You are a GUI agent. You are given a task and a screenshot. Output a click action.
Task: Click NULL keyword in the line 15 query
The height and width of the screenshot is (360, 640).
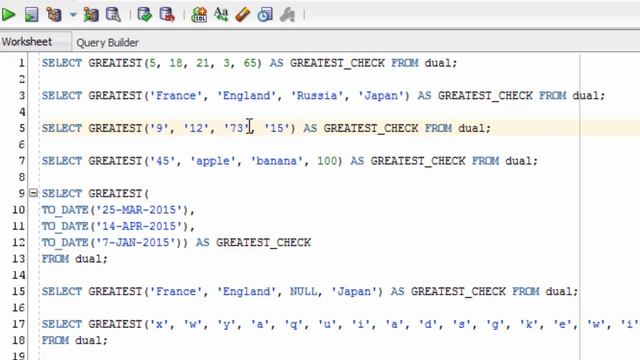[x=303, y=291]
